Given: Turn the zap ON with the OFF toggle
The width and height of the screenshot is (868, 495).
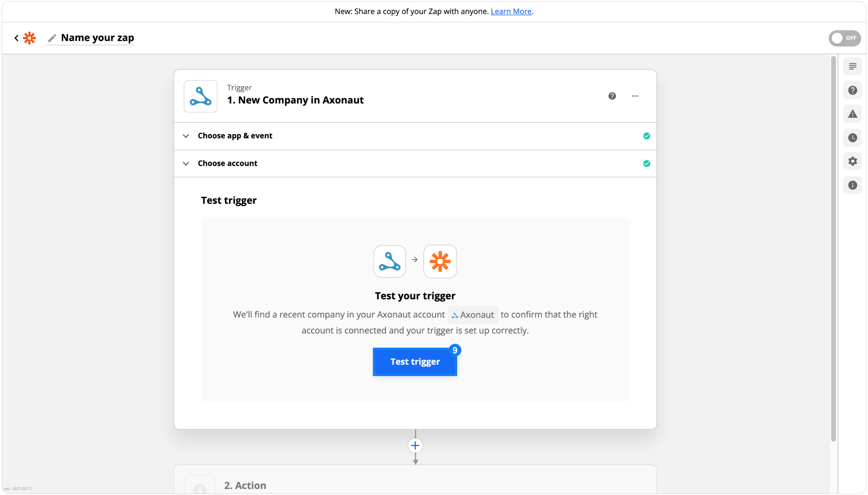Looking at the screenshot, I should pos(844,38).
